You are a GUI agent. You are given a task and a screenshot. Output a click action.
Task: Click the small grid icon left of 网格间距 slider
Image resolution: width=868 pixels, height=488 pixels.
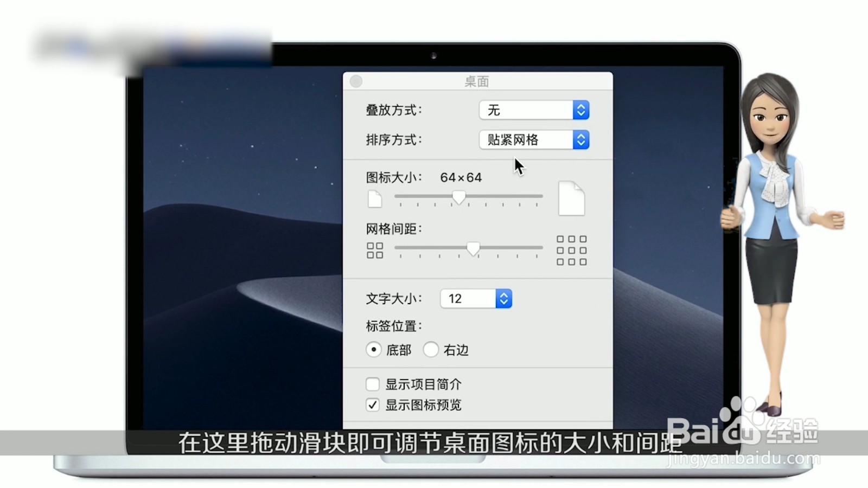(x=375, y=249)
